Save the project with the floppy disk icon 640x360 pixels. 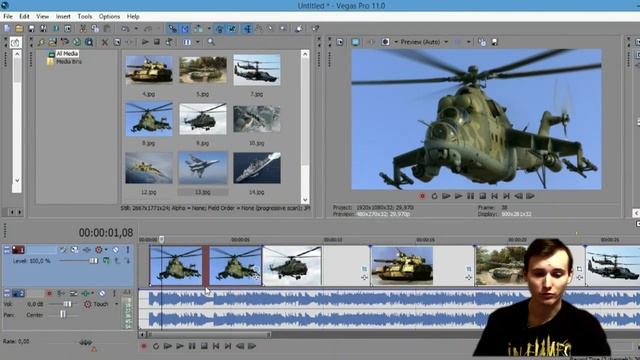(x=31, y=28)
